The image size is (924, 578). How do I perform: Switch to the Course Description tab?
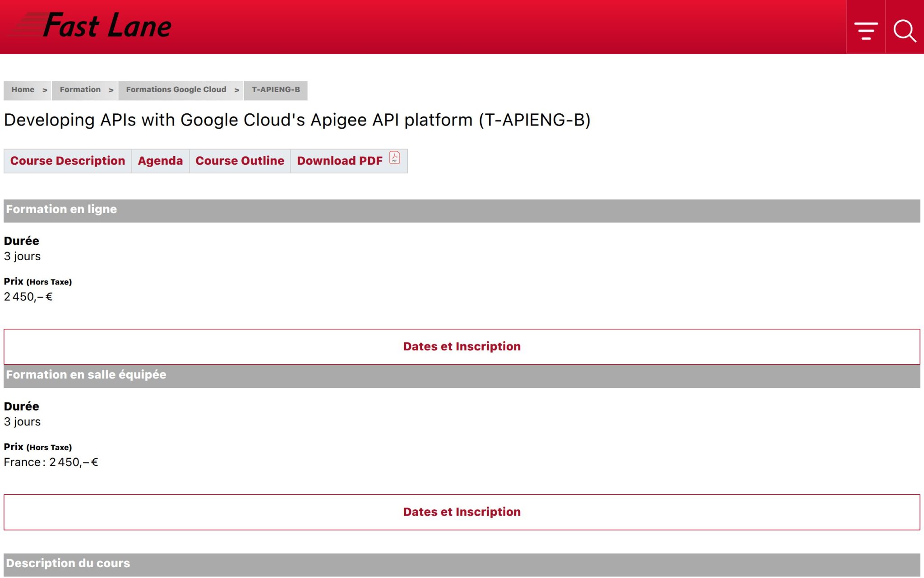(68, 161)
